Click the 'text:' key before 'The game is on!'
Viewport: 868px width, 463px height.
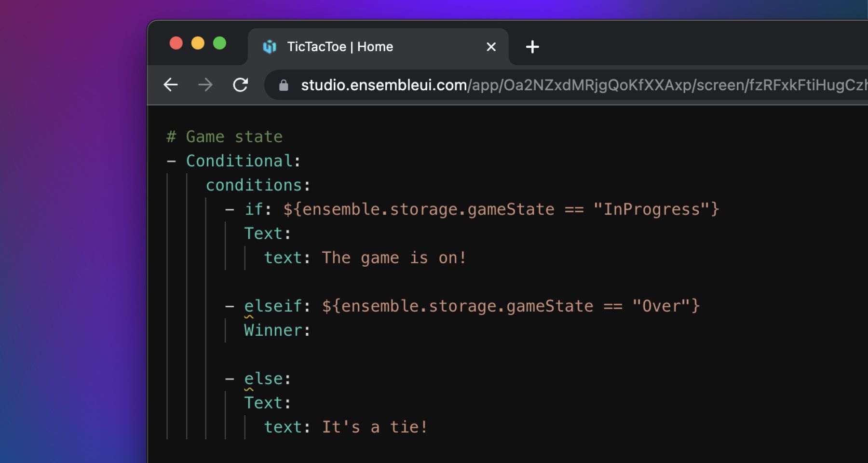click(287, 258)
